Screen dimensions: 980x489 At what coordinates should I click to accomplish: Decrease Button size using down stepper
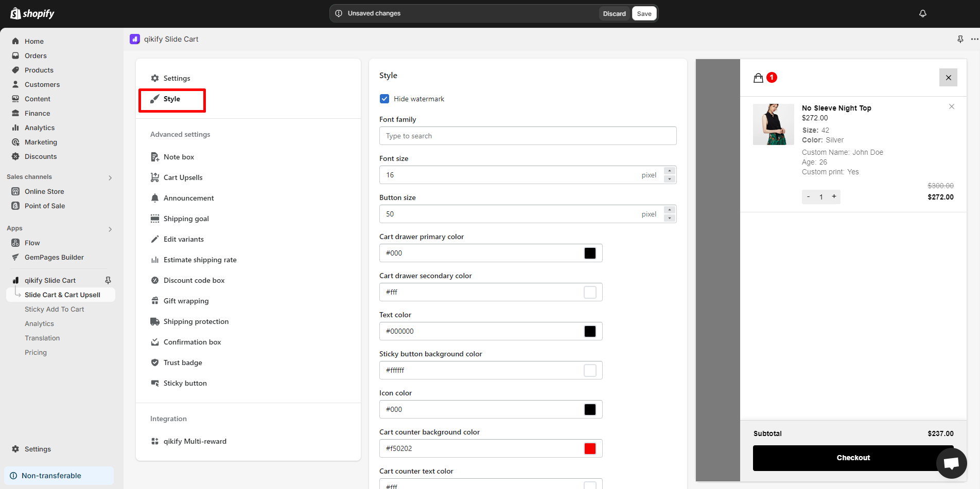pos(669,218)
